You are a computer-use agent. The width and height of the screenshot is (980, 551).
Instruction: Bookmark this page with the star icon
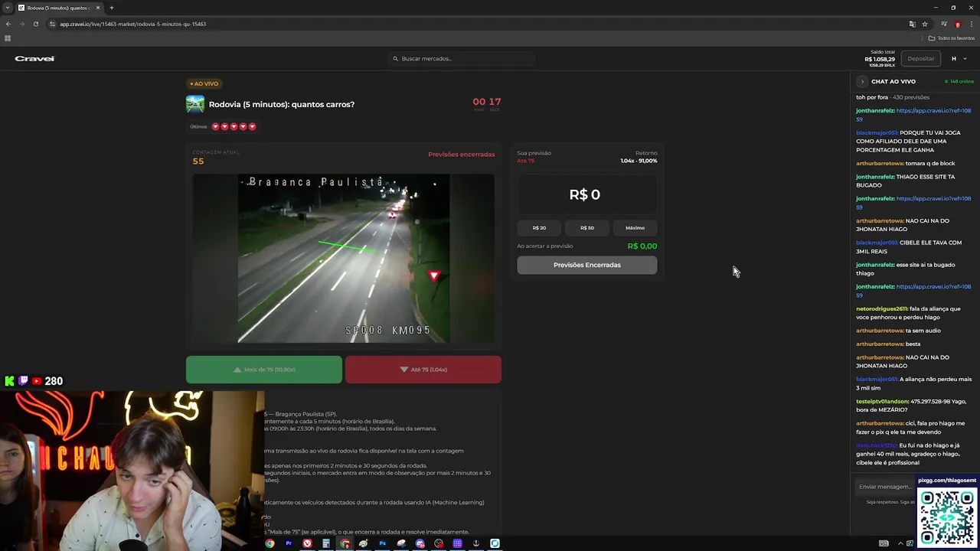[924, 24]
